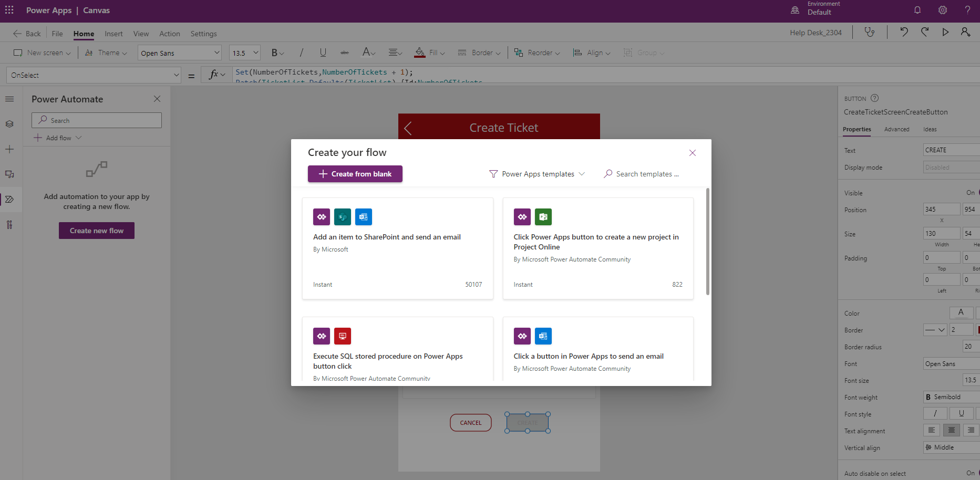Image resolution: width=980 pixels, height=480 pixels.
Task: Open the Open Sans font dropdown
Action: click(179, 52)
